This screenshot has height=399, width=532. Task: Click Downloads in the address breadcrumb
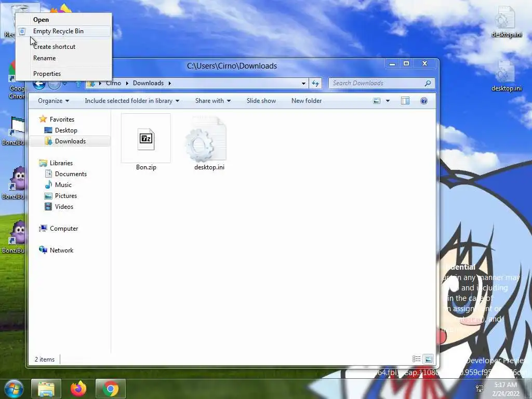(148, 83)
